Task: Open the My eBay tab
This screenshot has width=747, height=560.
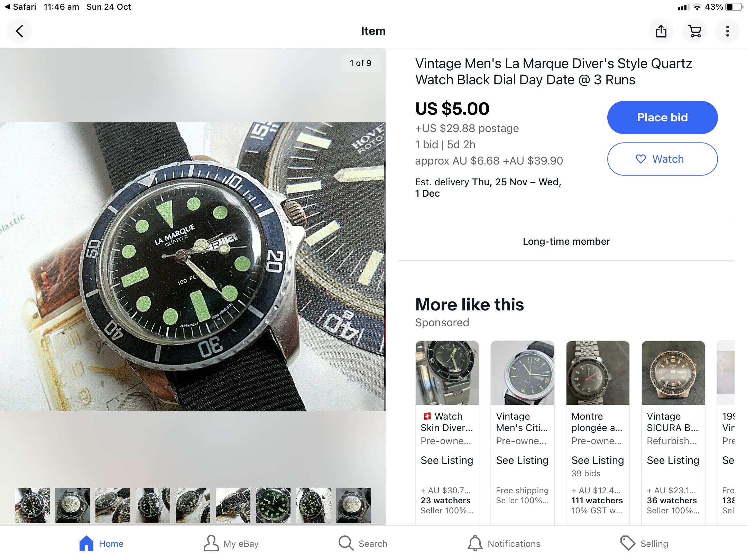Action: pos(231,543)
